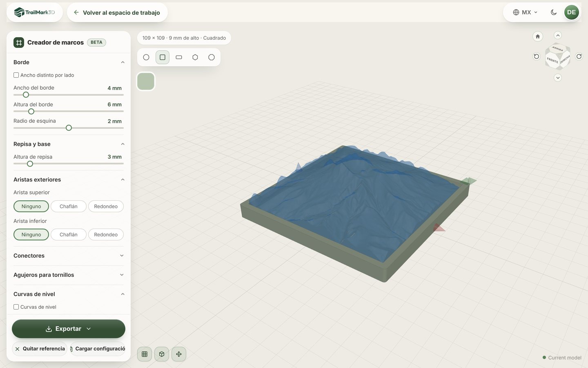
Task: Click the TrailMark3D logo
Action: coord(35,12)
